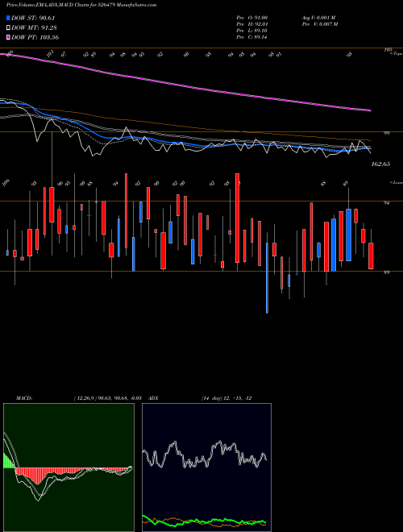Click the 'Pre H: 92.01' high value

coord(252,24)
